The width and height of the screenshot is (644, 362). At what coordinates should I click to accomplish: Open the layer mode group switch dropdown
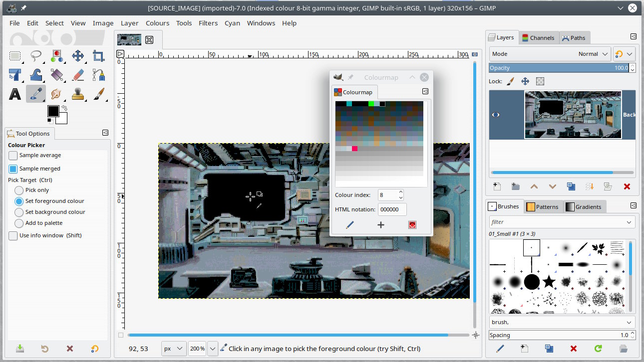[x=624, y=54]
